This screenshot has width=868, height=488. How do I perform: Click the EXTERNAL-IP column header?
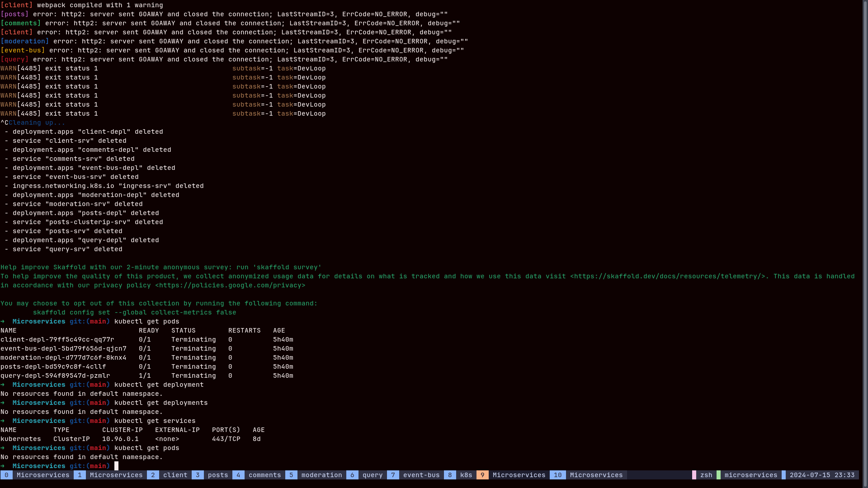coord(177,430)
